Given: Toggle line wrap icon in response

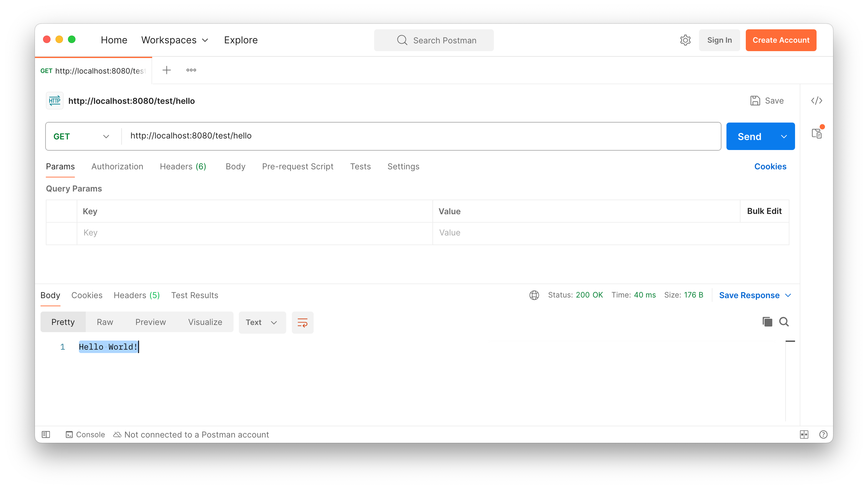Looking at the screenshot, I should coord(302,322).
